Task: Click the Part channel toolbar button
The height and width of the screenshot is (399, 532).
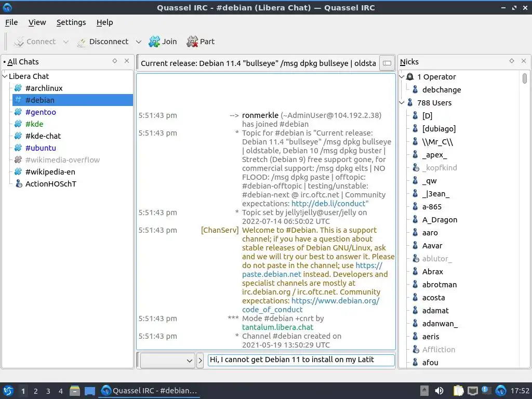Action: [x=201, y=42]
